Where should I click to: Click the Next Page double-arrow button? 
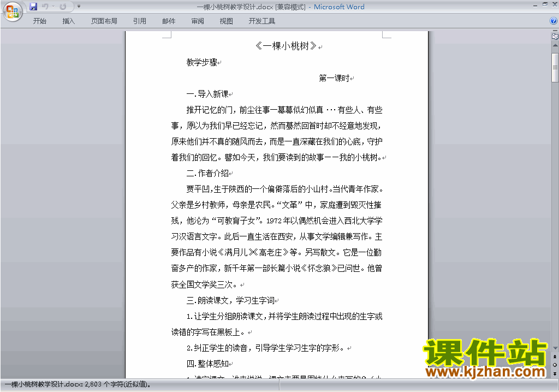point(555,373)
